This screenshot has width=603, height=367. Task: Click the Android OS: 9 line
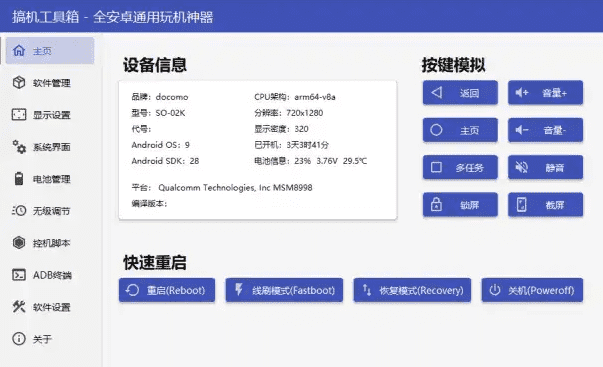pyautogui.click(x=160, y=145)
